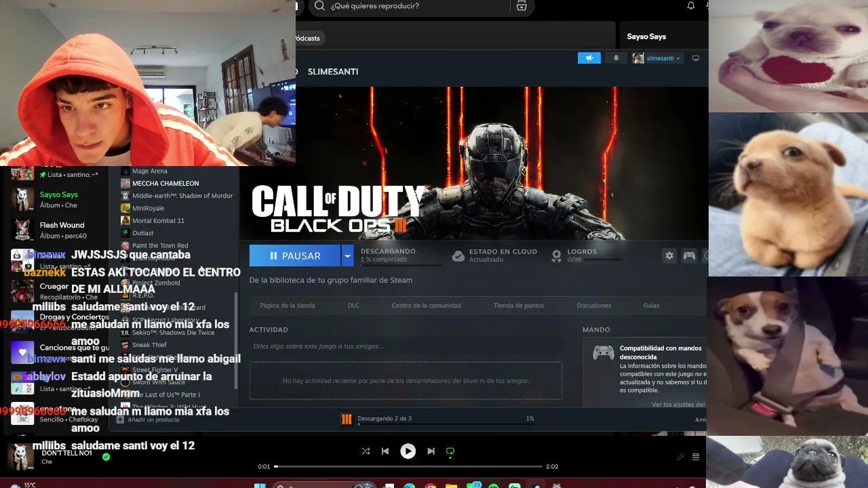Open controller layout icon
Image resolution: width=868 pixels, height=488 pixels.
pyautogui.click(x=689, y=256)
